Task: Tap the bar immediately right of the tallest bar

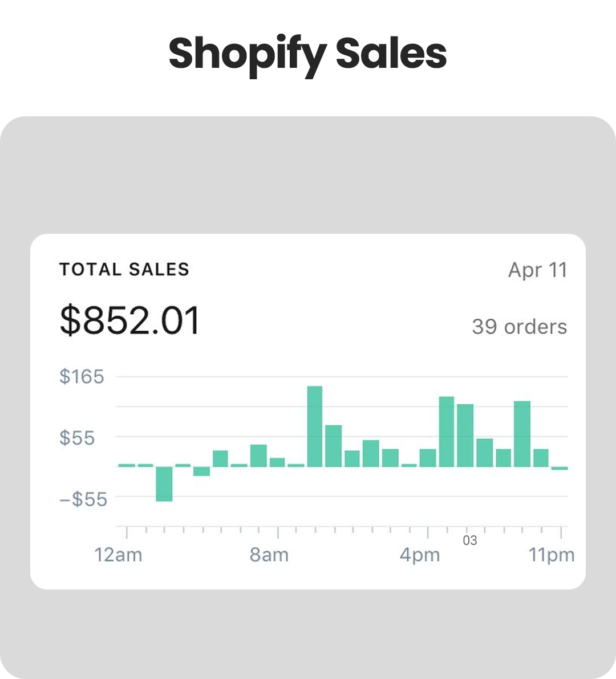Action: (334, 446)
